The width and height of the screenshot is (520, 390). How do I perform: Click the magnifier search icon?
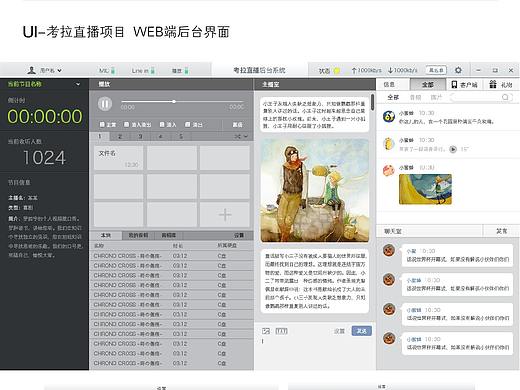tap(505, 97)
